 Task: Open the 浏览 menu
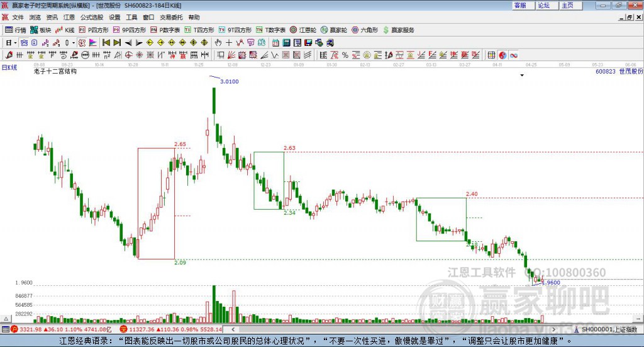[35, 17]
